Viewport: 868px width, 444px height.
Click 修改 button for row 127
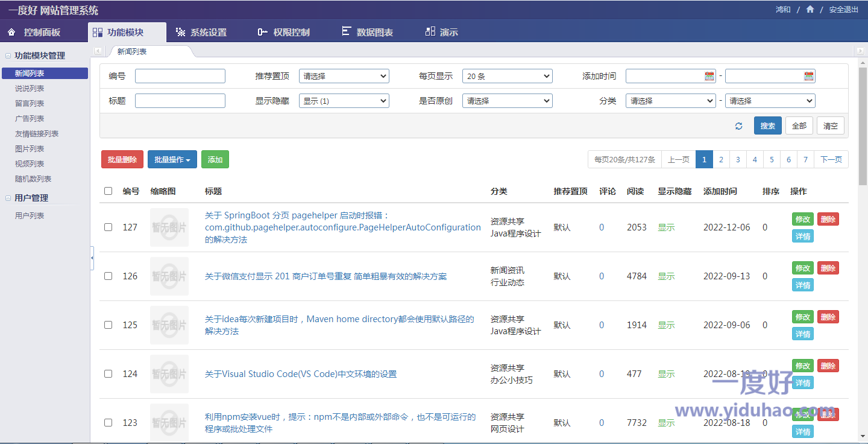pyautogui.click(x=803, y=219)
